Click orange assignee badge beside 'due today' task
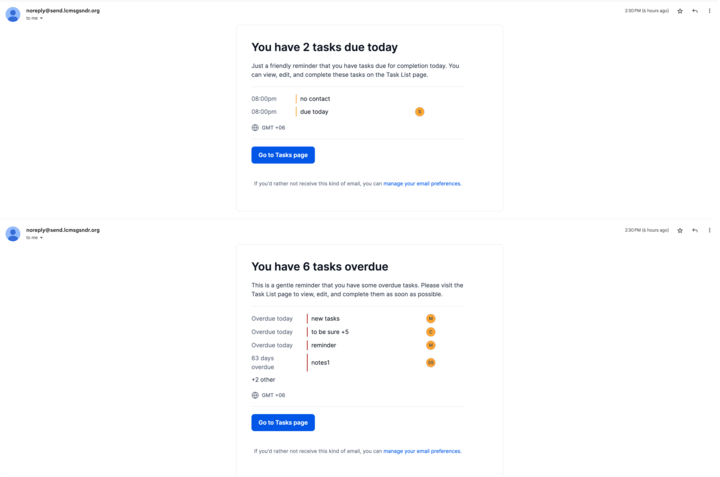 pos(420,112)
